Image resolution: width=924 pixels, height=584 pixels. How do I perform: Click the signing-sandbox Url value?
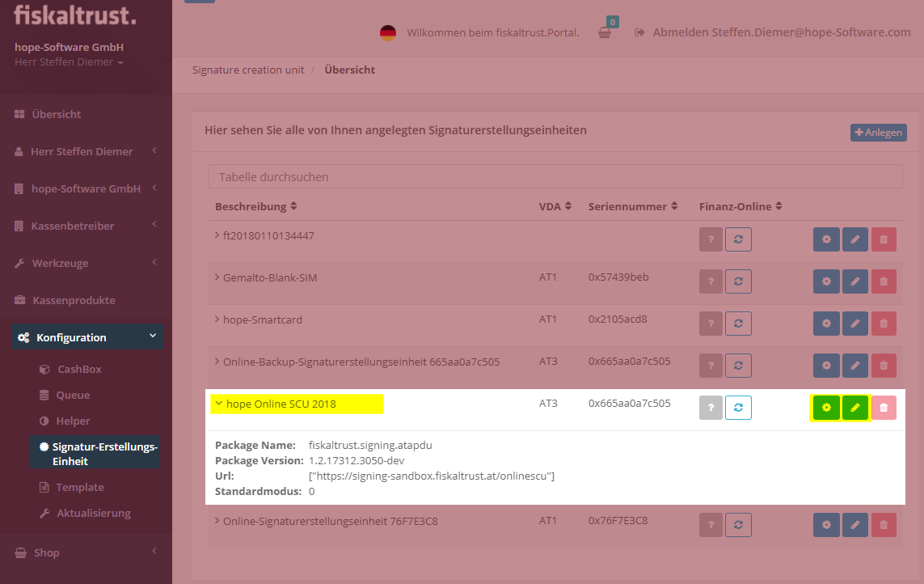coord(432,476)
